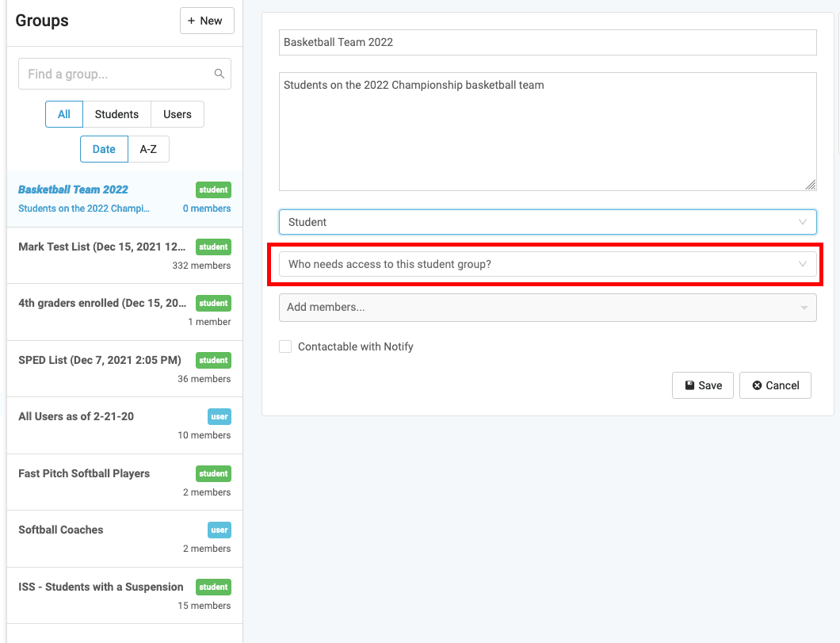Sort groups by Date
The image size is (840, 643).
point(104,149)
